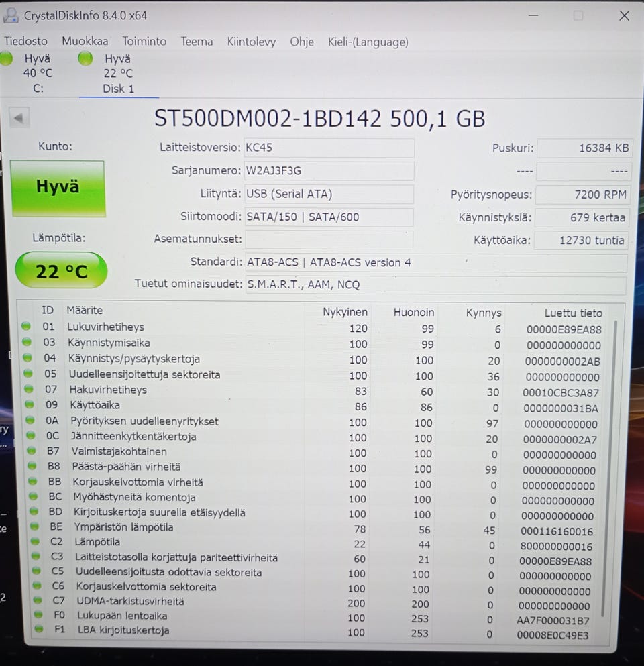The image size is (644, 666).
Task: Click status dot for Päästä-päähän virheitä row
Action: pyautogui.click(x=32, y=466)
